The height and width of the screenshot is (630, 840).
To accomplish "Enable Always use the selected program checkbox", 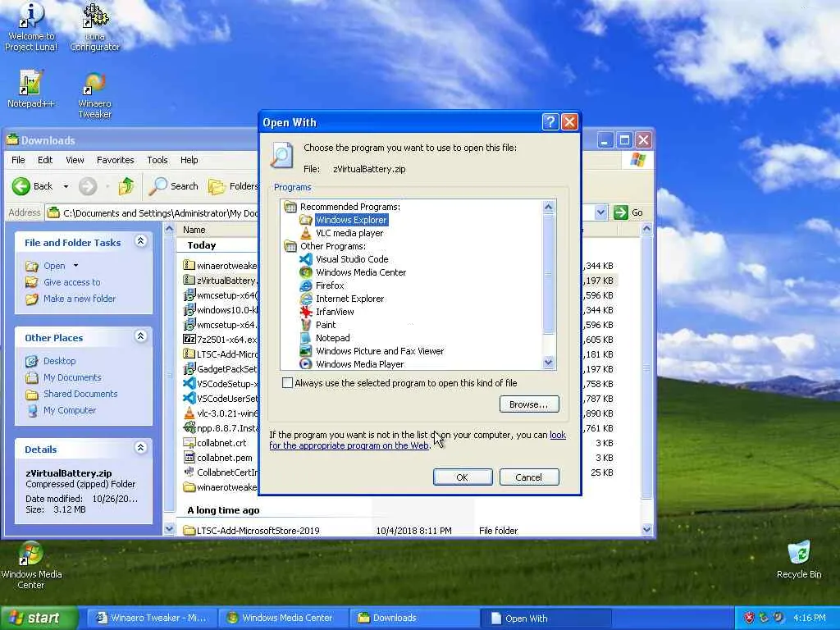I will click(x=288, y=383).
